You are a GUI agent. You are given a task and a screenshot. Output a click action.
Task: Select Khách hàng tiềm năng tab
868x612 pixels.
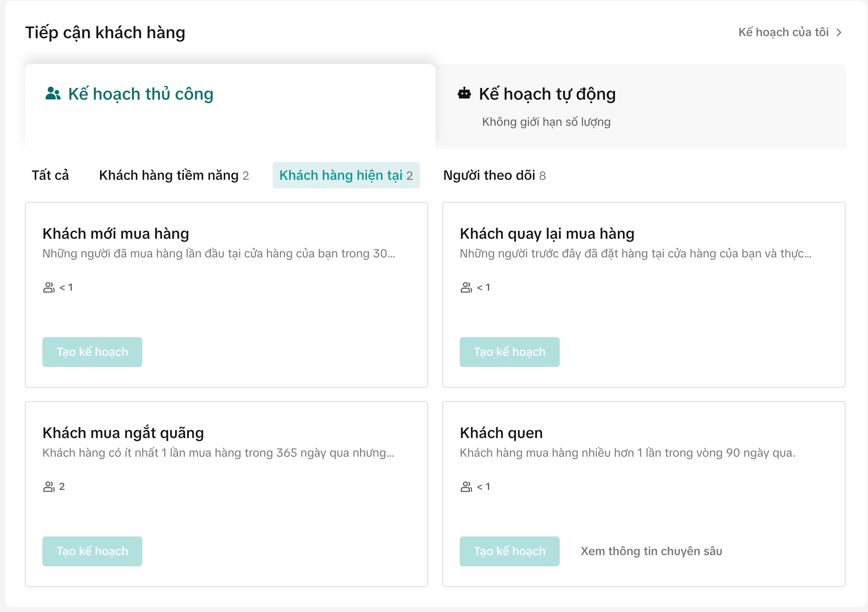[x=174, y=175]
